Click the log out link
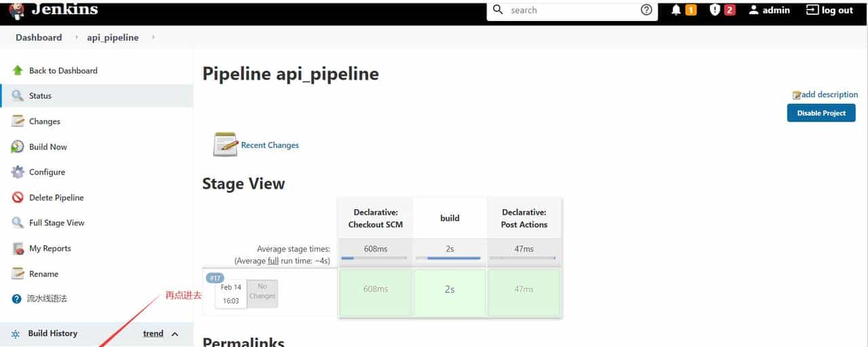Image resolution: width=868 pixels, height=347 pixels. [x=837, y=10]
